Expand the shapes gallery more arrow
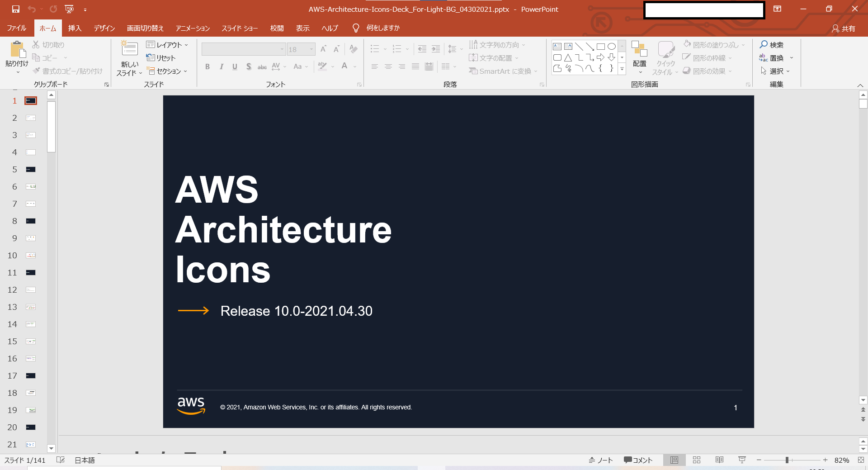Image resolution: width=868 pixels, height=470 pixels. click(x=622, y=69)
